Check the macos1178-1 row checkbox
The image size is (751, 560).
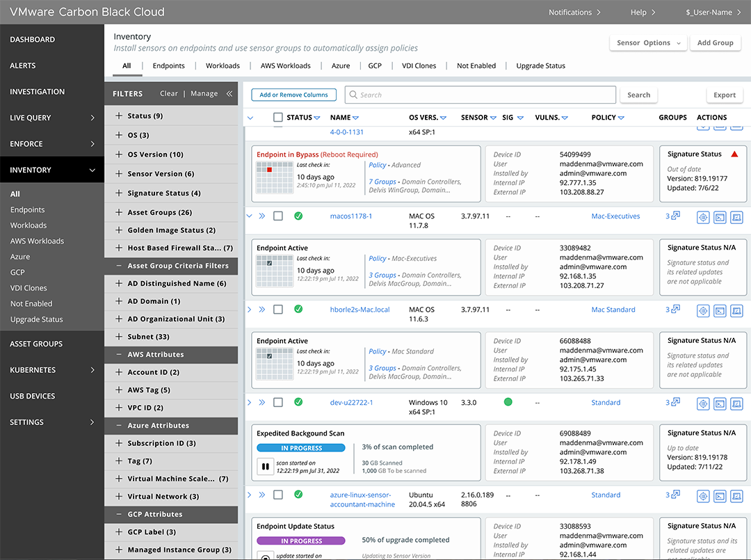tap(277, 216)
